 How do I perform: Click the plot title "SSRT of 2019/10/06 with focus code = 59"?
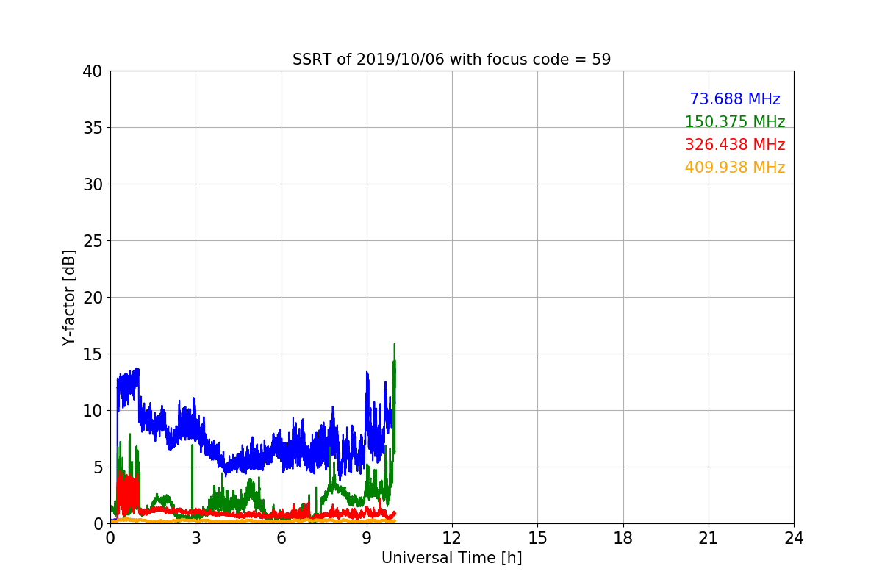click(x=451, y=60)
